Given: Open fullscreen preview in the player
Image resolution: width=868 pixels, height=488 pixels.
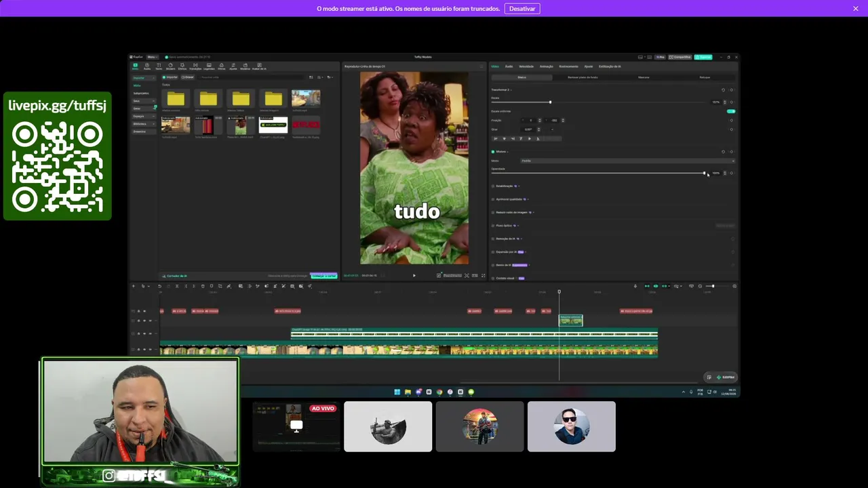Looking at the screenshot, I should click(483, 275).
